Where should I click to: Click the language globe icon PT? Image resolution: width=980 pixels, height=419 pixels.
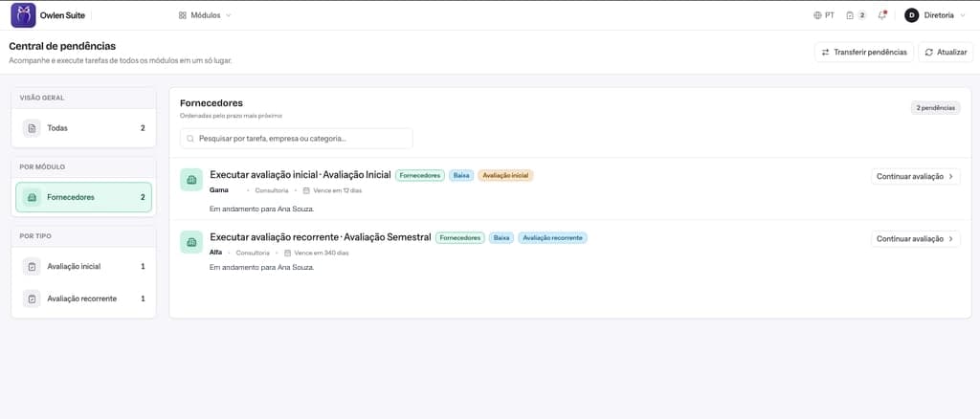point(824,15)
